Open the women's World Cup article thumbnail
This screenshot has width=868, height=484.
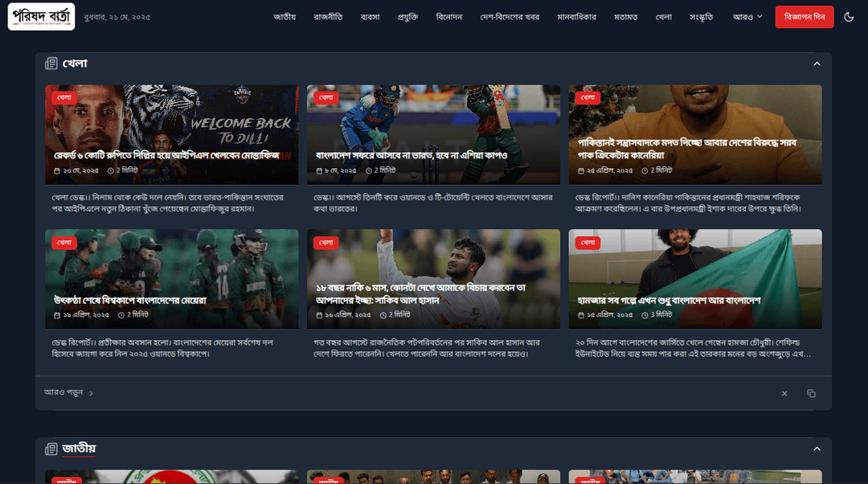pos(171,265)
